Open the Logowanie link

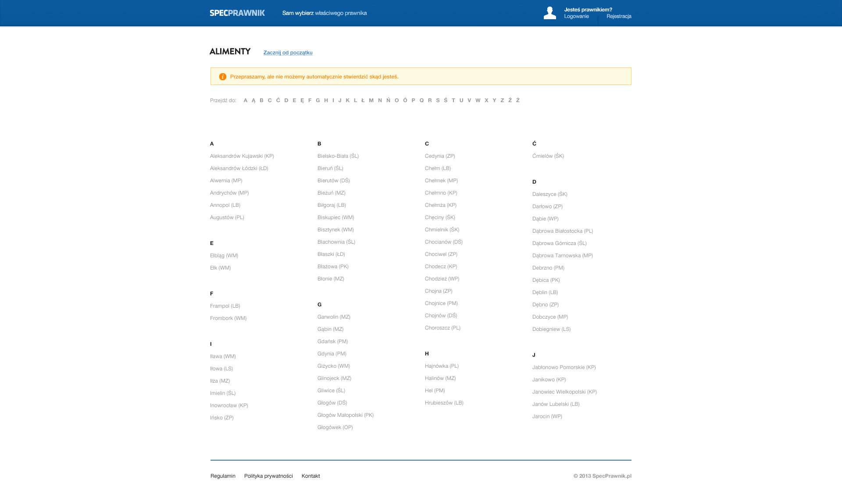click(576, 16)
